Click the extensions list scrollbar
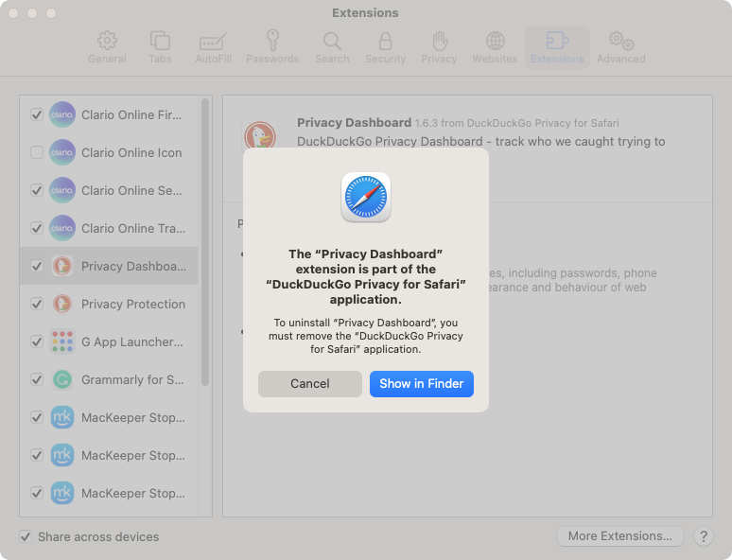This screenshot has height=560, width=732. [204, 242]
